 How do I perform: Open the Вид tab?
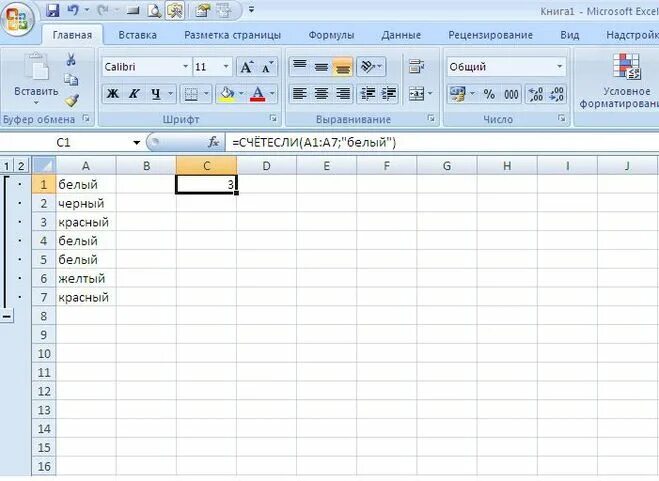569,35
